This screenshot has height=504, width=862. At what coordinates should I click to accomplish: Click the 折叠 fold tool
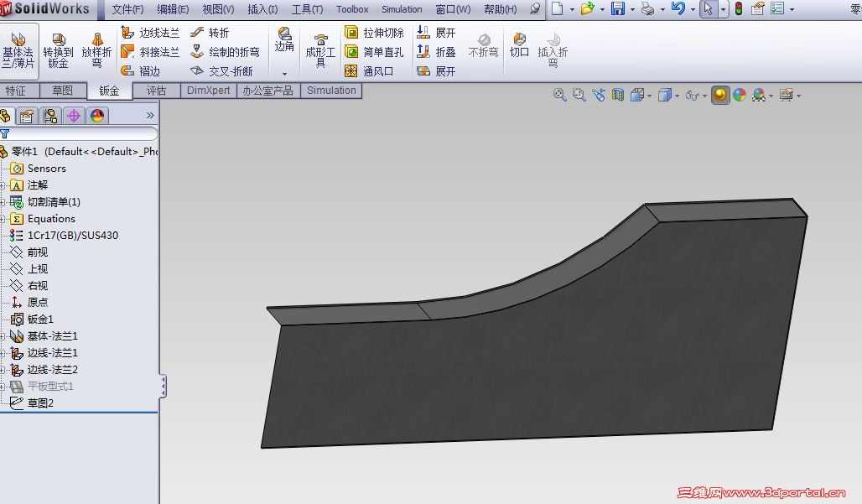(x=437, y=52)
